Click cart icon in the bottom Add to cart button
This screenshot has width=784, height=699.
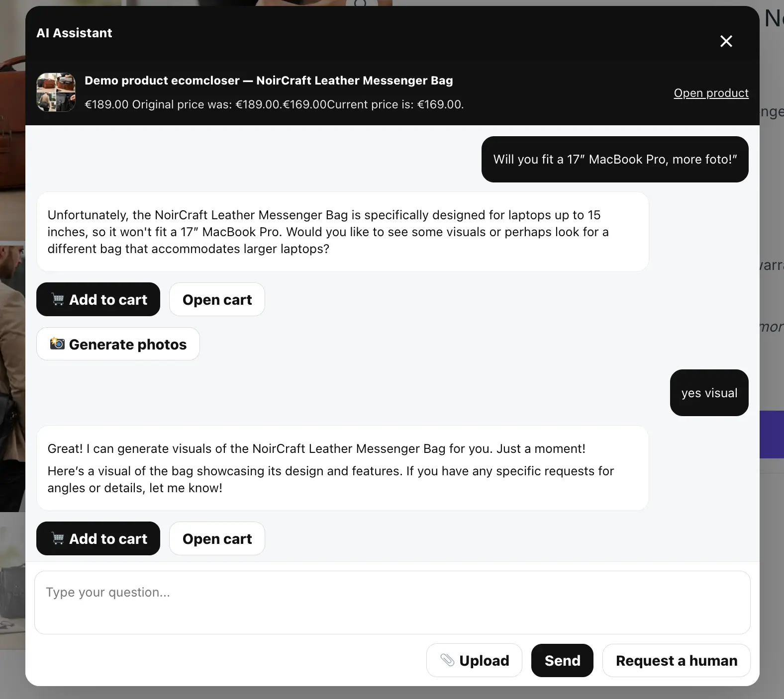click(x=58, y=539)
